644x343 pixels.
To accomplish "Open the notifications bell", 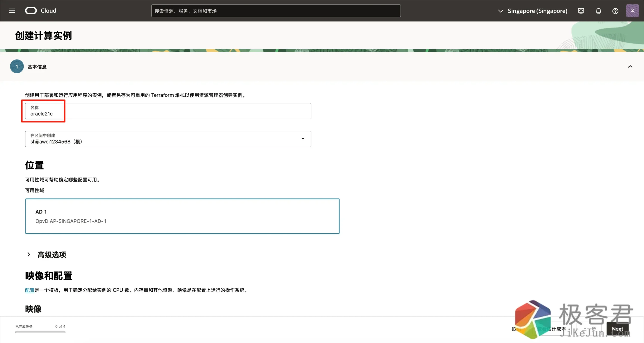I will point(598,11).
